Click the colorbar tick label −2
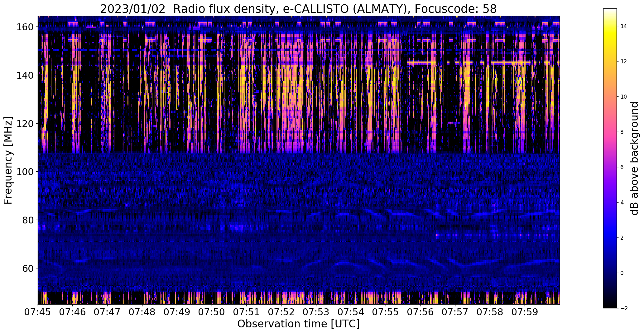The width and height of the screenshot is (644, 333). pyautogui.click(x=624, y=308)
